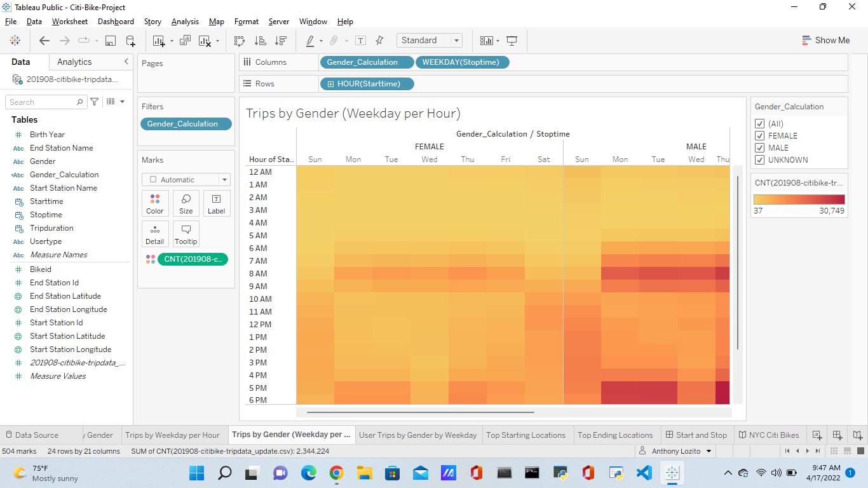Select the Tripduration field
Screen dimensions: 868x488
51,228
